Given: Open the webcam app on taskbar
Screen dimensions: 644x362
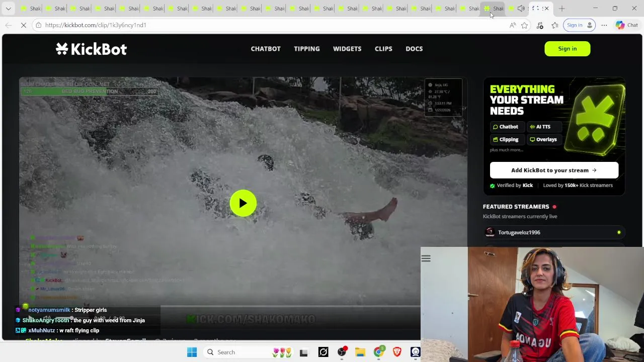Looking at the screenshot, I should [x=415, y=352].
